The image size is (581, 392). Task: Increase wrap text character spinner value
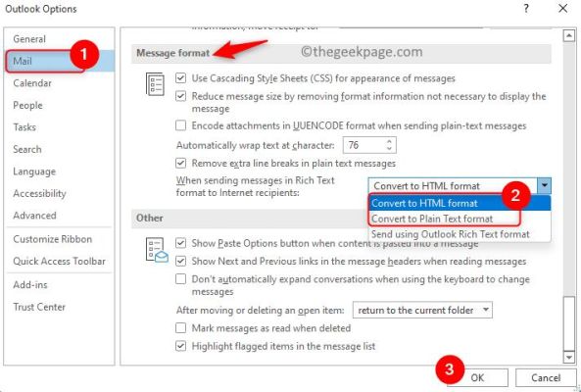coord(389,141)
